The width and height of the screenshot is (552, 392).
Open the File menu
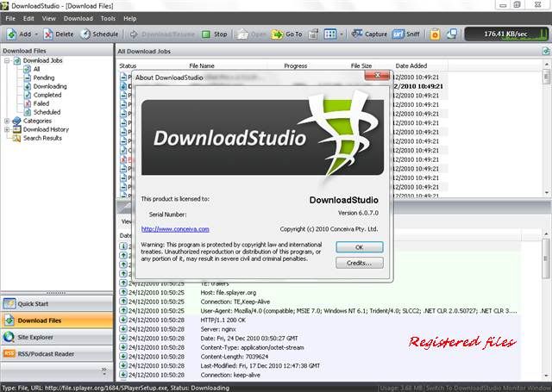pos(10,19)
